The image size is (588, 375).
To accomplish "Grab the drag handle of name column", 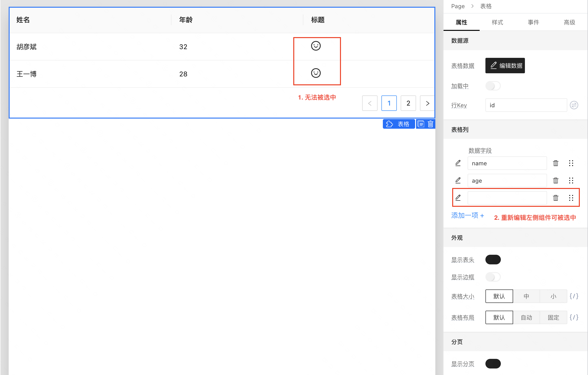I will [571, 163].
